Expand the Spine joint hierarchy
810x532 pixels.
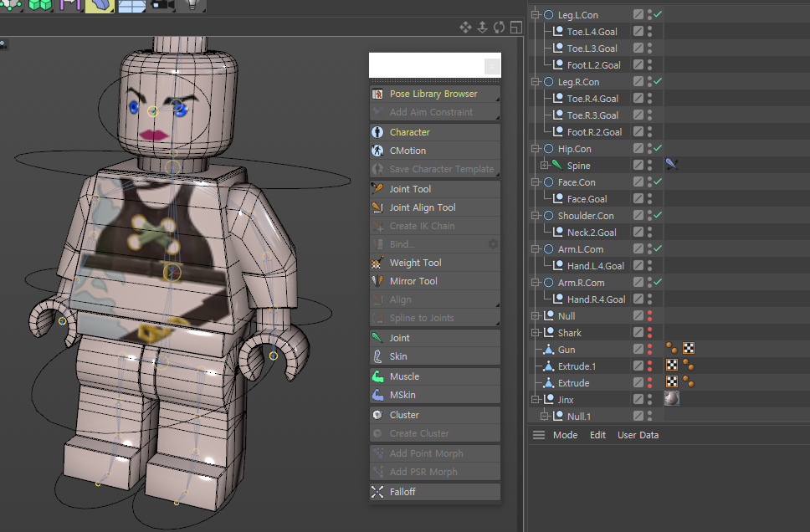(x=545, y=166)
